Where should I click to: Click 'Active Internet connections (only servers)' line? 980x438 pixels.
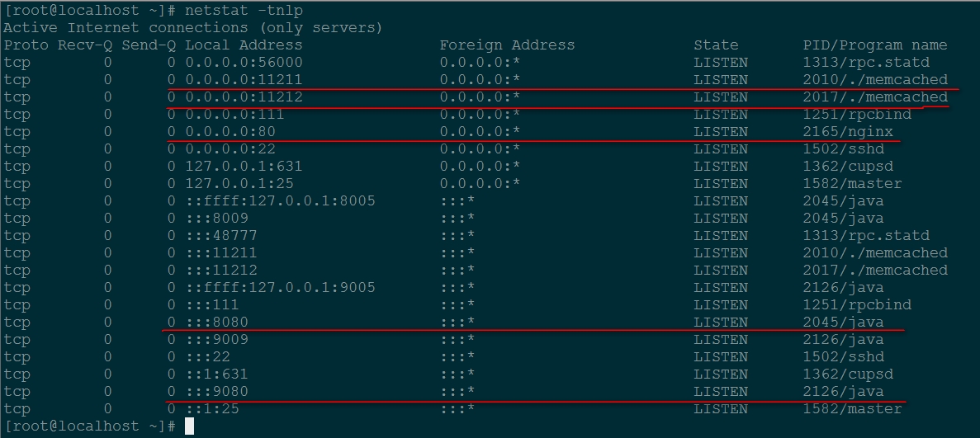click(192, 28)
